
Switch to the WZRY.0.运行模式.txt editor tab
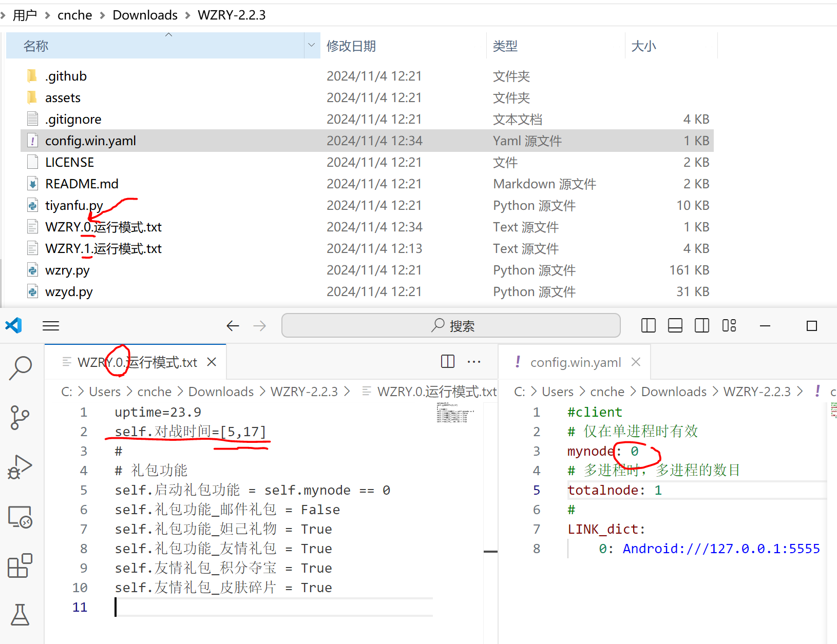(x=137, y=362)
